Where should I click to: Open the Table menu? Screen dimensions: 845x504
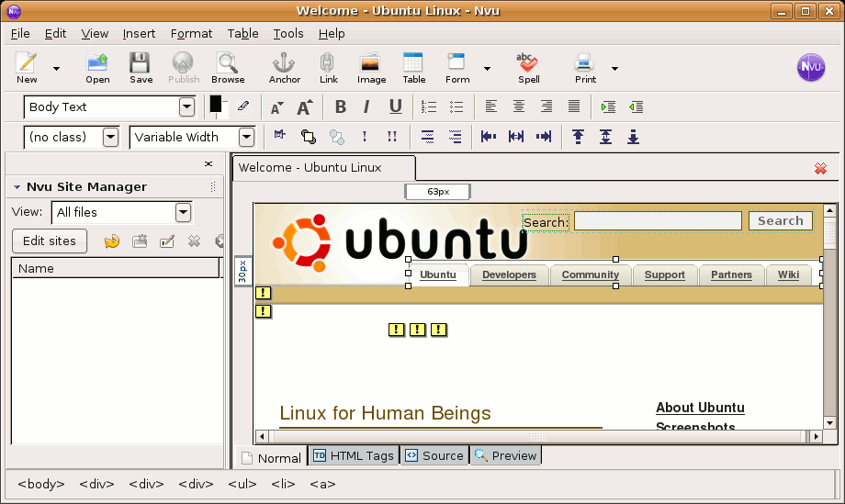point(243,33)
